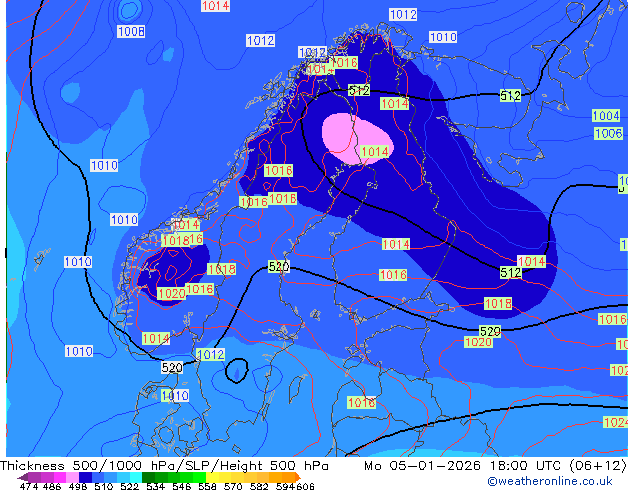Pick the pale pink legend swatch
634x490 pixels.
72,477
